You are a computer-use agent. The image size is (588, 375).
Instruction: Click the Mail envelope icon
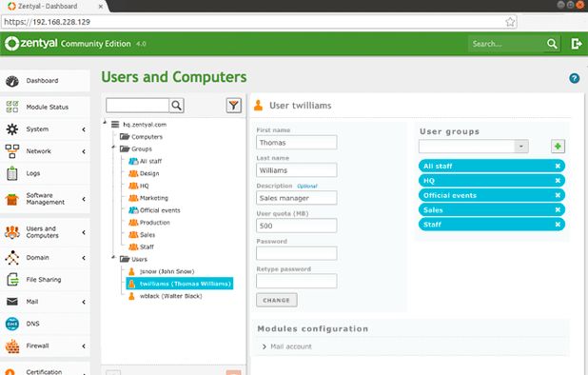pos(12,302)
